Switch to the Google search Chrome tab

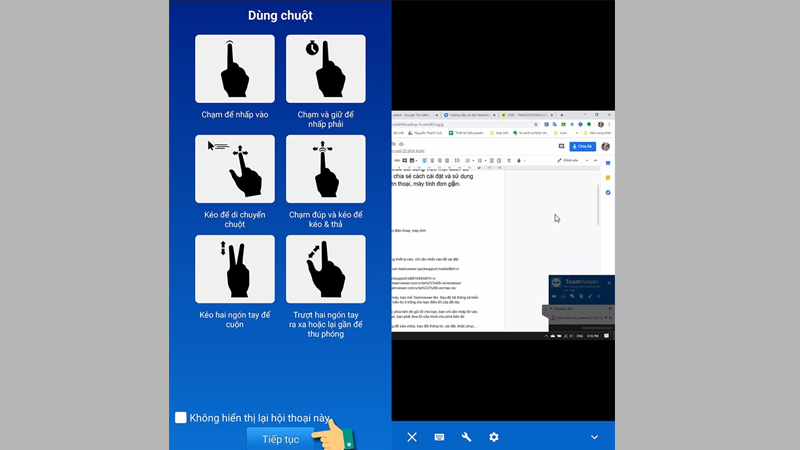(x=414, y=115)
